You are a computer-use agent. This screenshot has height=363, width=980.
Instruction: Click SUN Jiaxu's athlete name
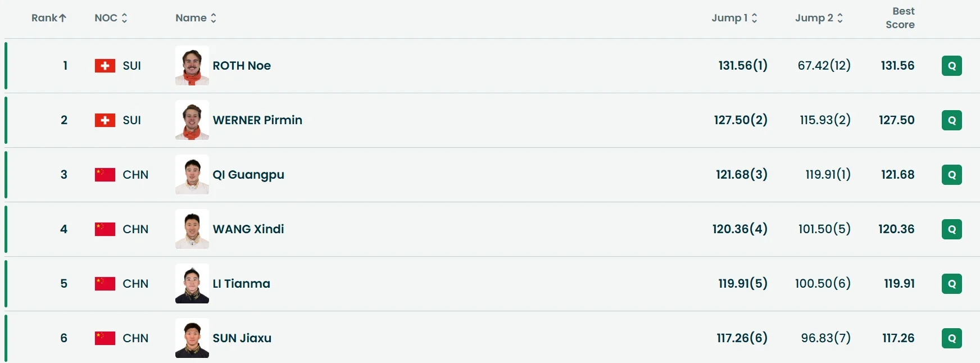(x=242, y=338)
